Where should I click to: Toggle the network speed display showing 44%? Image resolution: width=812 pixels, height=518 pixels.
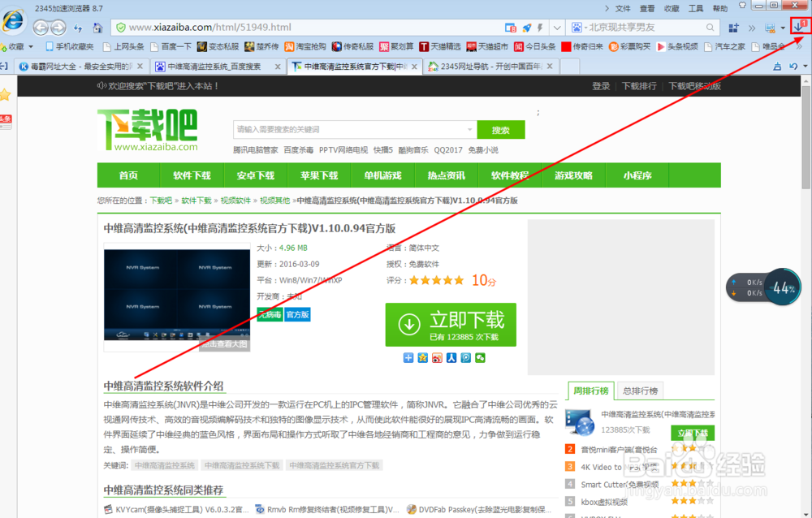pos(782,287)
